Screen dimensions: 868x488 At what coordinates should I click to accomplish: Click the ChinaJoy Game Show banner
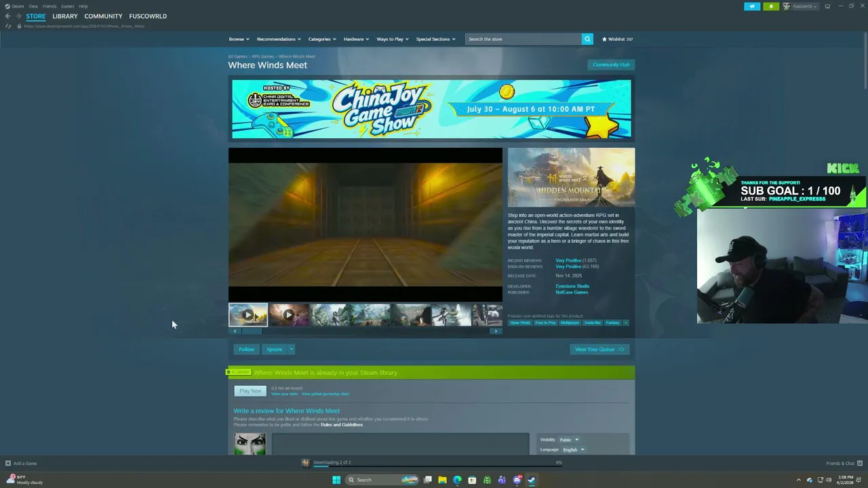[431, 109]
